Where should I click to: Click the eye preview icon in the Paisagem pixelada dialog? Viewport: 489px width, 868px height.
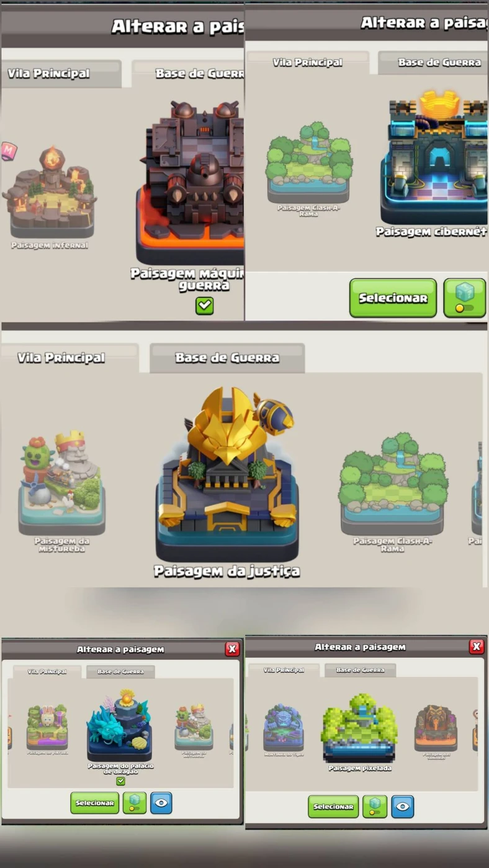pyautogui.click(x=403, y=807)
